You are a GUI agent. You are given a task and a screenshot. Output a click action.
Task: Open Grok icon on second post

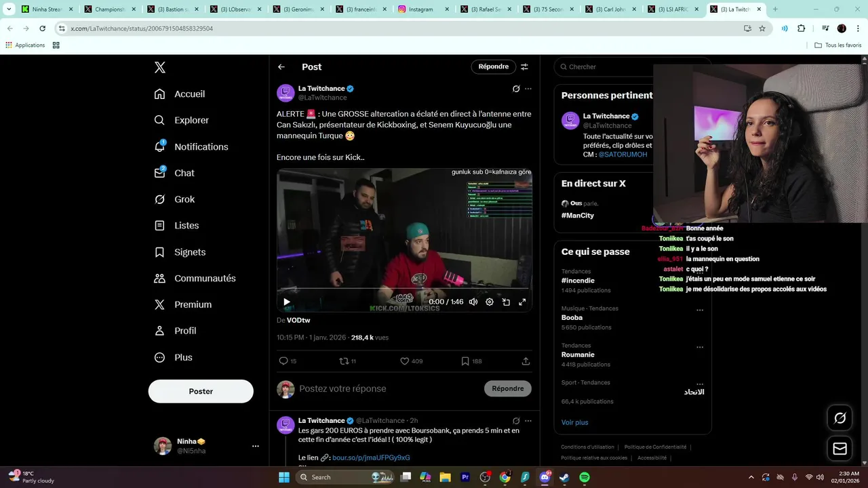[x=516, y=421]
